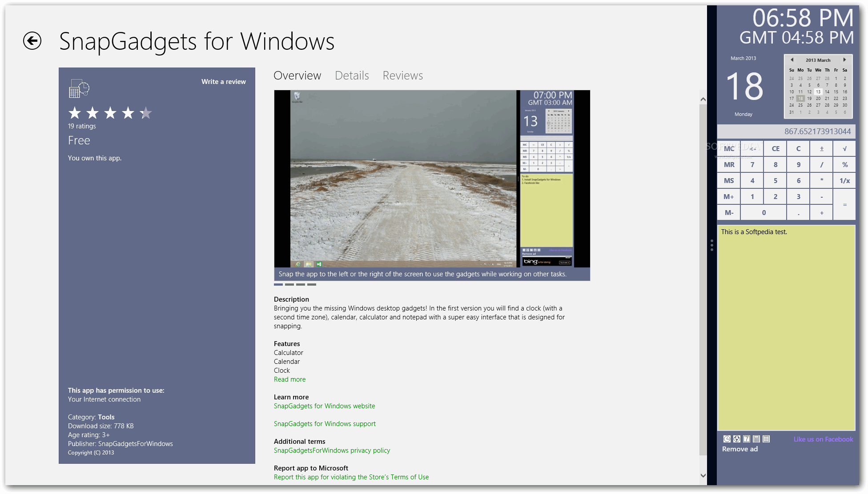Click calculator digit 4 key
868x494 pixels.
[x=752, y=181]
